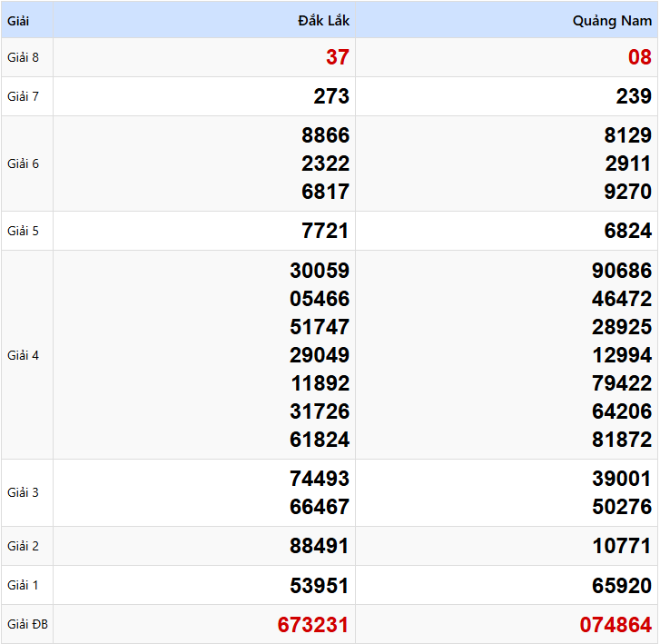Click number 61824
This screenshot has height=644, width=660.
320,440
